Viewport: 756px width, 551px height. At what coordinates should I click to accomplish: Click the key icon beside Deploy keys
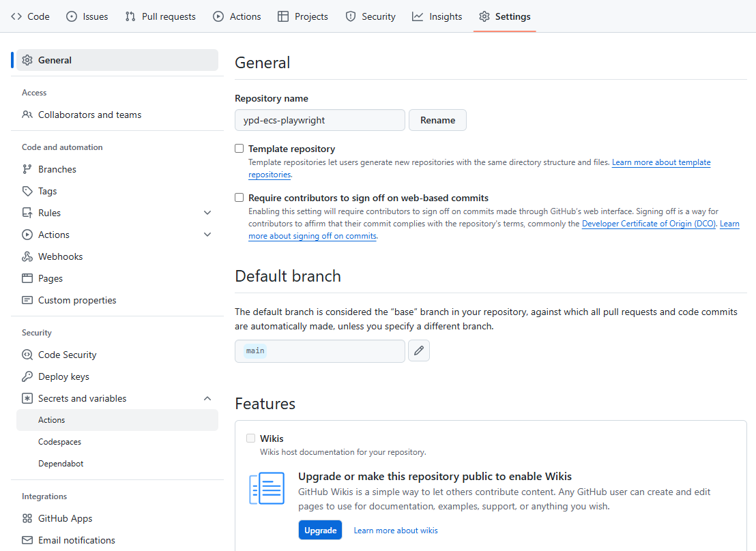pyautogui.click(x=27, y=376)
